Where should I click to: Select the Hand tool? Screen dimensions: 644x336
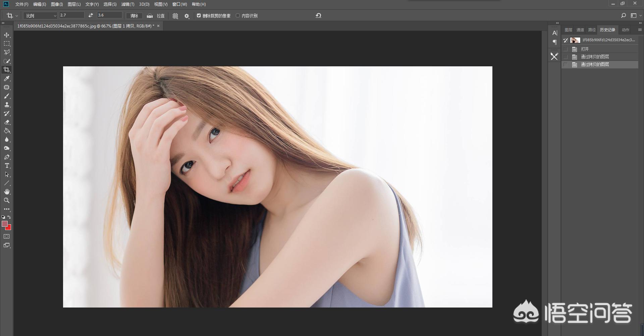click(7, 192)
